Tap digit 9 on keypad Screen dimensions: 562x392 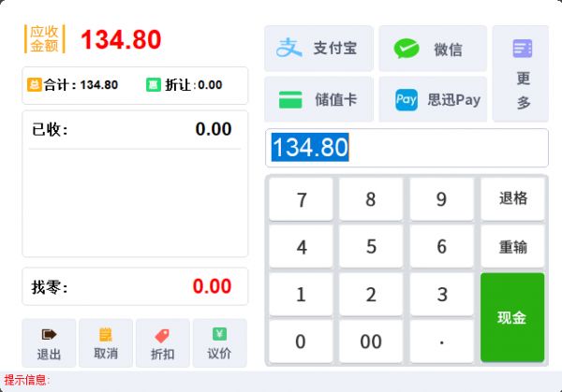point(441,198)
